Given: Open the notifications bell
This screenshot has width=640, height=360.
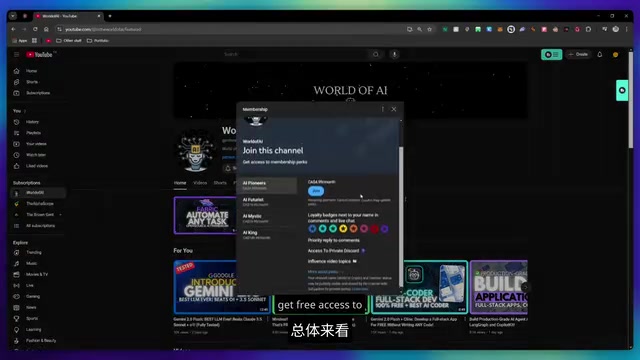Looking at the screenshot, I should pos(600,54).
